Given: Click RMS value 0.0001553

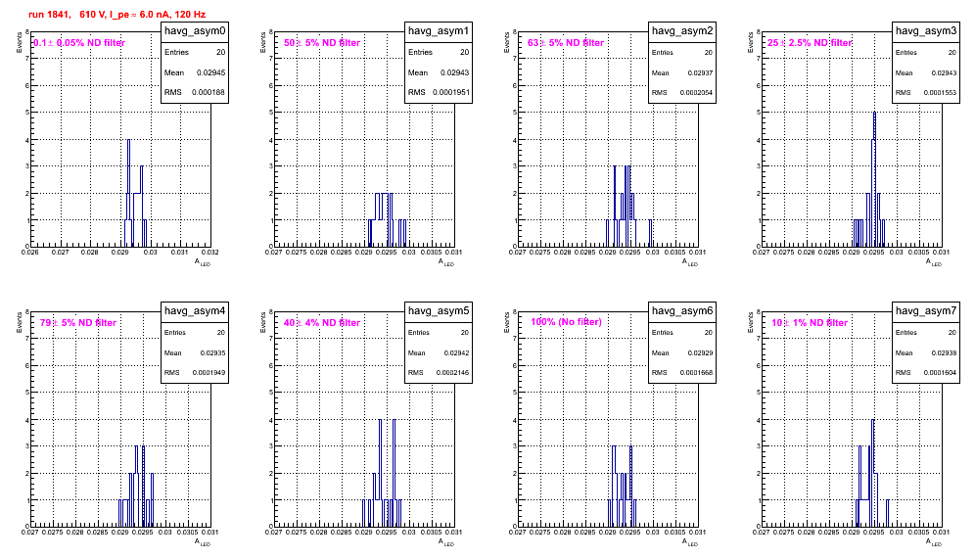Looking at the screenshot, I should tap(940, 93).
